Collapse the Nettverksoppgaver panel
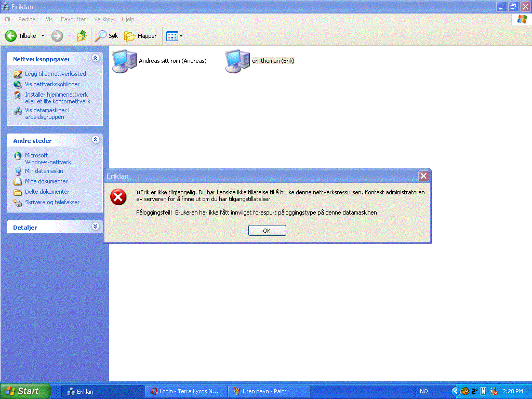The height and width of the screenshot is (399, 532). [96, 58]
